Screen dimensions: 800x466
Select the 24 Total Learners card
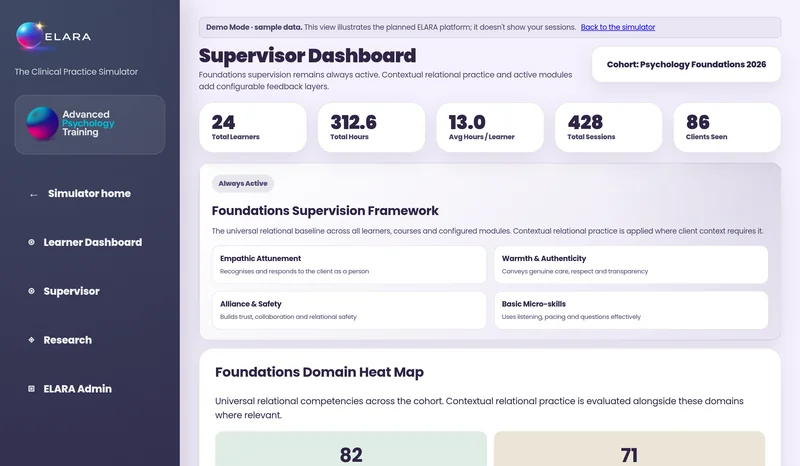(x=253, y=128)
